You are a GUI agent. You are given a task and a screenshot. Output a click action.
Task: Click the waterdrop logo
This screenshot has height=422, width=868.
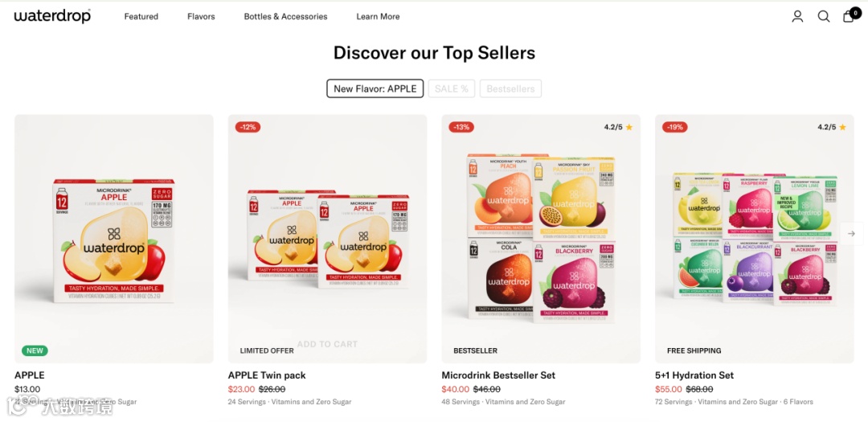[52, 16]
